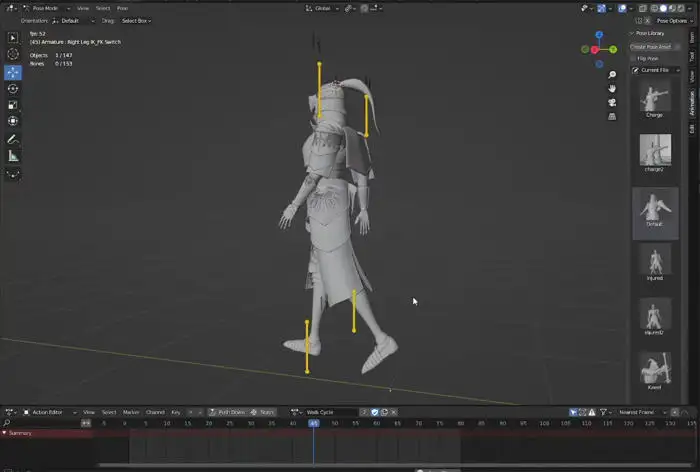Click the green Y axis gizmo ball
700x472 pixels.
point(613,50)
